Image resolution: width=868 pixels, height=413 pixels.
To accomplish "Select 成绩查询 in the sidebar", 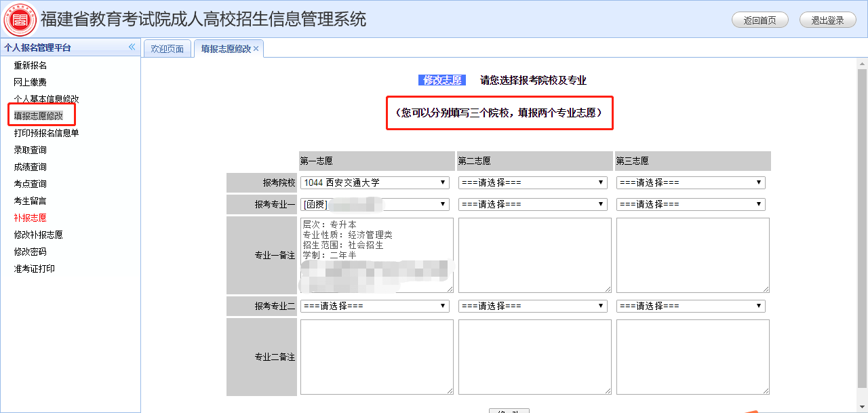I will pos(31,167).
